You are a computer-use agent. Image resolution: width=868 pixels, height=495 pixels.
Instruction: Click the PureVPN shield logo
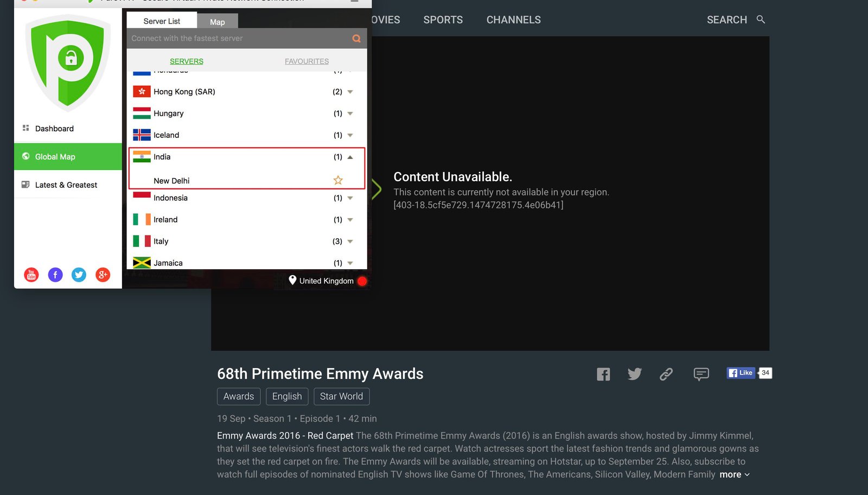click(68, 62)
